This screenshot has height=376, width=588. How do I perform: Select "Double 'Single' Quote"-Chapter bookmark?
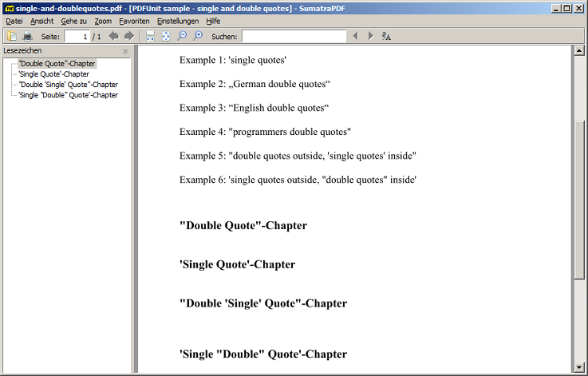tap(68, 84)
